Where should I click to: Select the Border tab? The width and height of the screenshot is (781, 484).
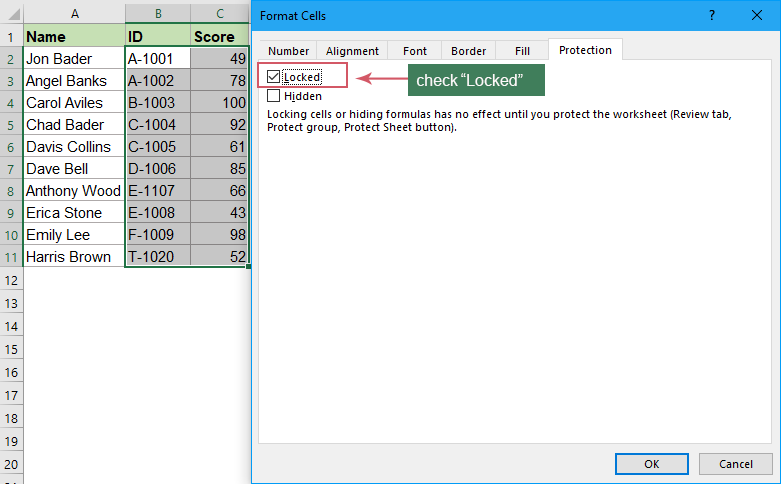point(468,50)
